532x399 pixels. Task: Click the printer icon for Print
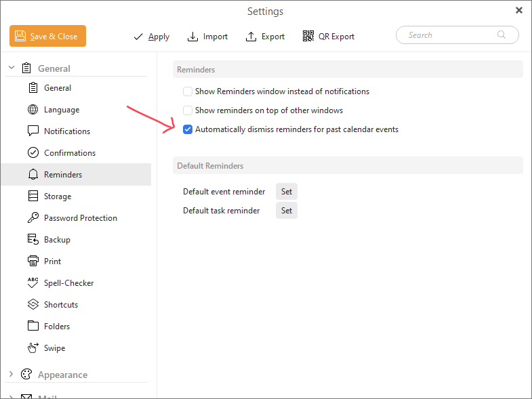33,261
